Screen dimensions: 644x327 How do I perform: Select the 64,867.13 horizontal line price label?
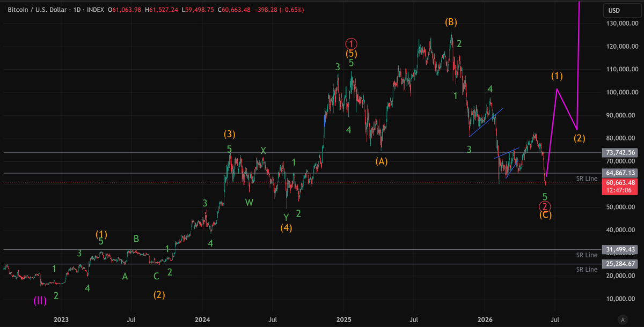[620, 173]
